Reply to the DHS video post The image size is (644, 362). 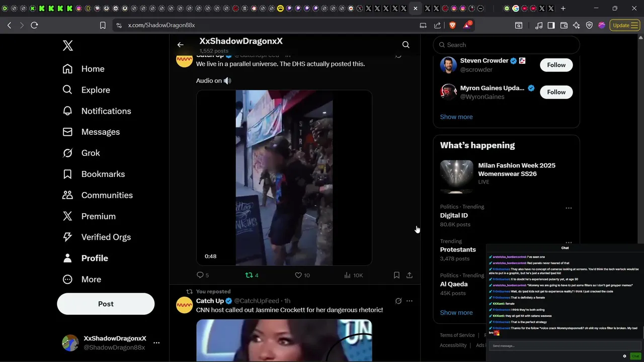(202, 275)
